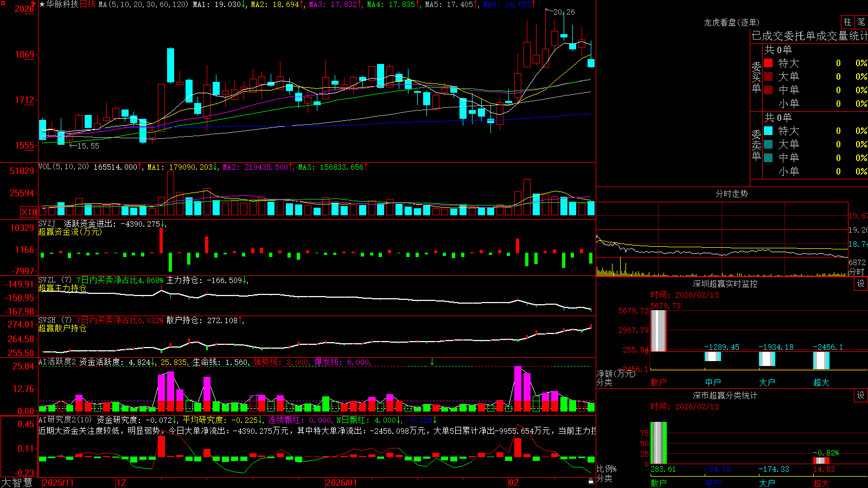Image resolution: width=868 pixels, height=488 pixels.
Task: Click the small red square icon at top-left corner
Action: (x=2, y=3)
